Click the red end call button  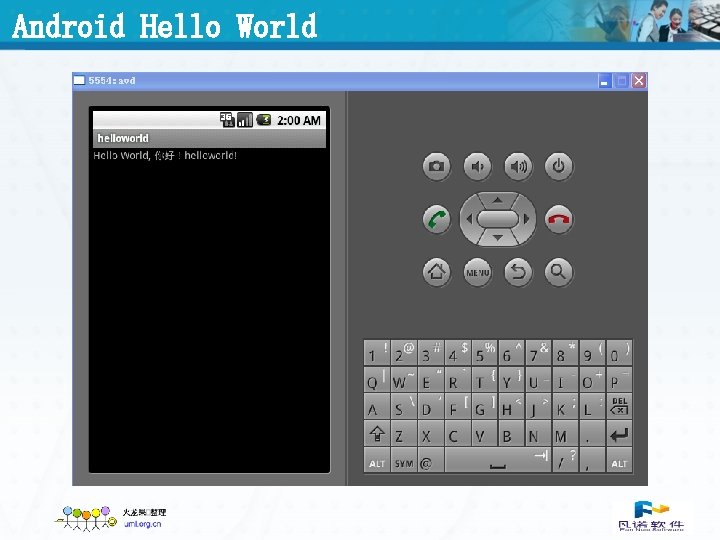click(x=558, y=219)
